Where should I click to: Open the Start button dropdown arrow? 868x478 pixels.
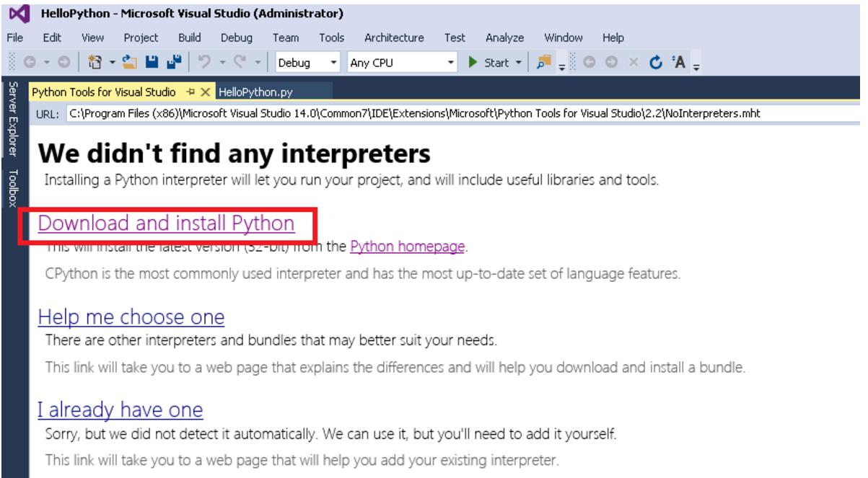[519, 63]
